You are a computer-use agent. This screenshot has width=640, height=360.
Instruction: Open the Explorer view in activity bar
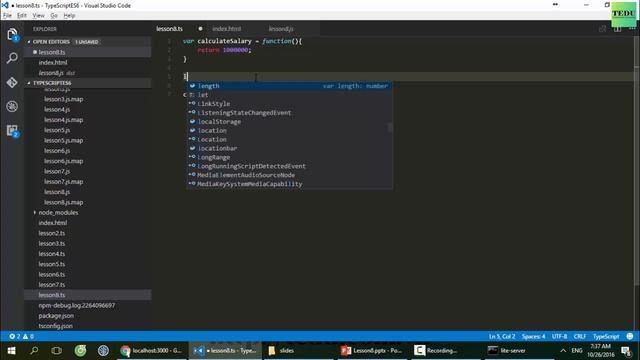pos(12,34)
